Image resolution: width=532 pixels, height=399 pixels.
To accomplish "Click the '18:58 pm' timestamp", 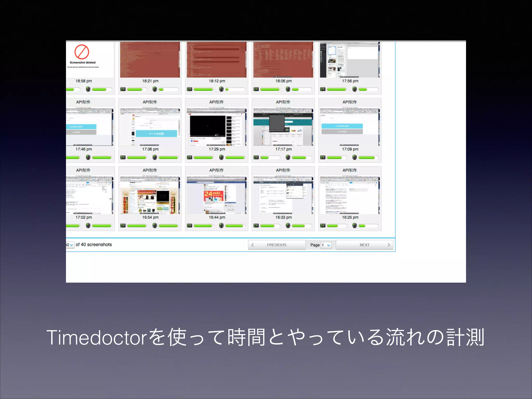I will pos(84,81).
